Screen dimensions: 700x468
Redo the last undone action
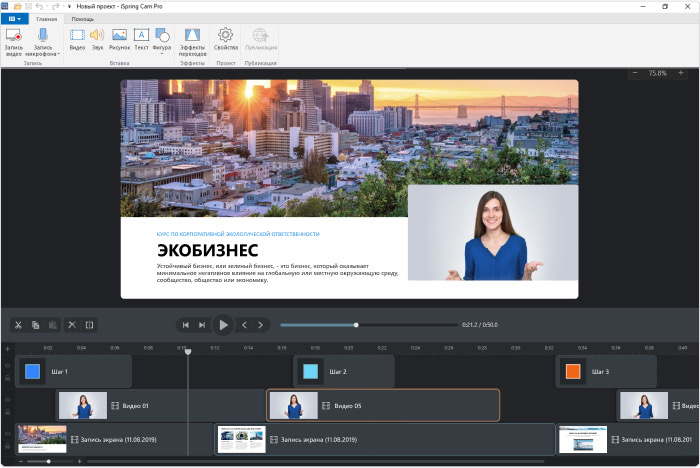[55, 6]
